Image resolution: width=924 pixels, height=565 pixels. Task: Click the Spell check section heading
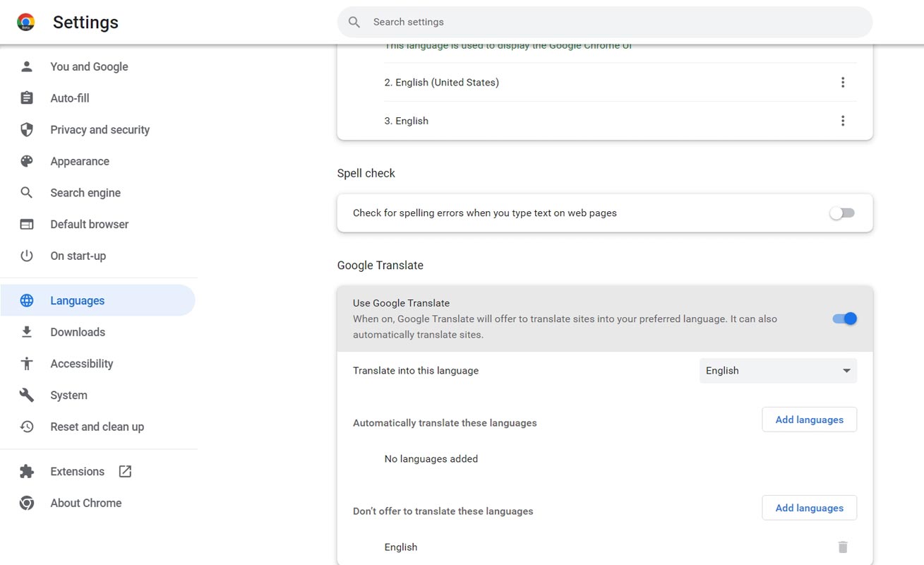tap(366, 173)
